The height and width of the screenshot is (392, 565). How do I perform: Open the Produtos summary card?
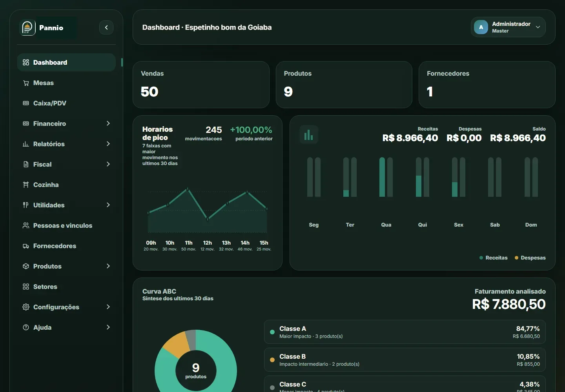click(x=344, y=85)
